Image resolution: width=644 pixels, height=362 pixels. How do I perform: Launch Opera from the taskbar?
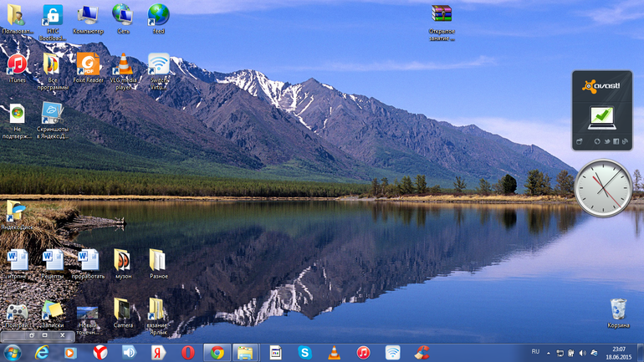point(188,353)
